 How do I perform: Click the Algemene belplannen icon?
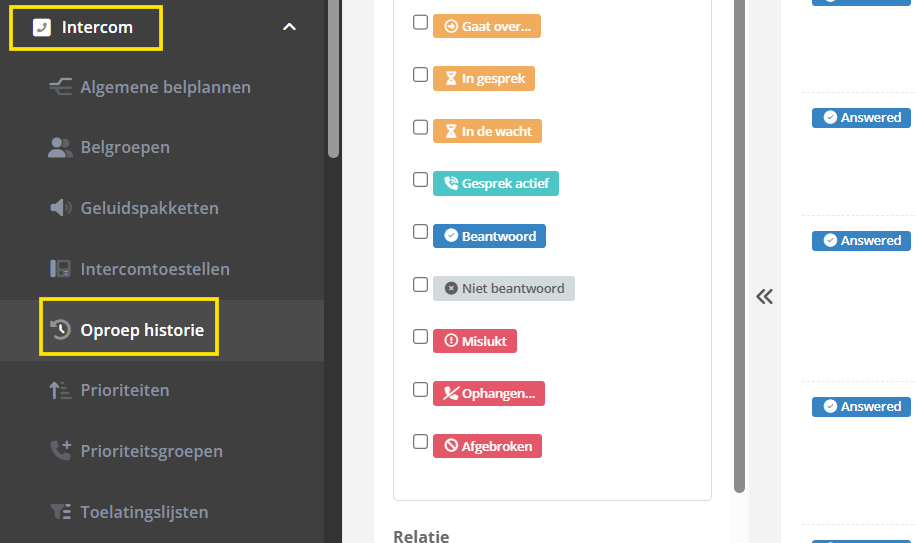coord(60,87)
